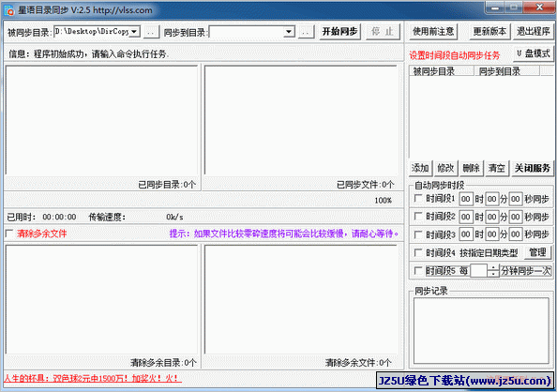The height and width of the screenshot is (392, 557).
Task: Click 退出程序 to exit
Action: pyautogui.click(x=533, y=32)
